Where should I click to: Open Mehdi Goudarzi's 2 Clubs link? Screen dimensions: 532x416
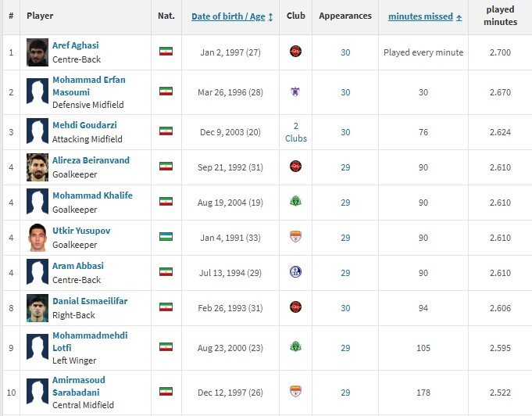[295, 132]
